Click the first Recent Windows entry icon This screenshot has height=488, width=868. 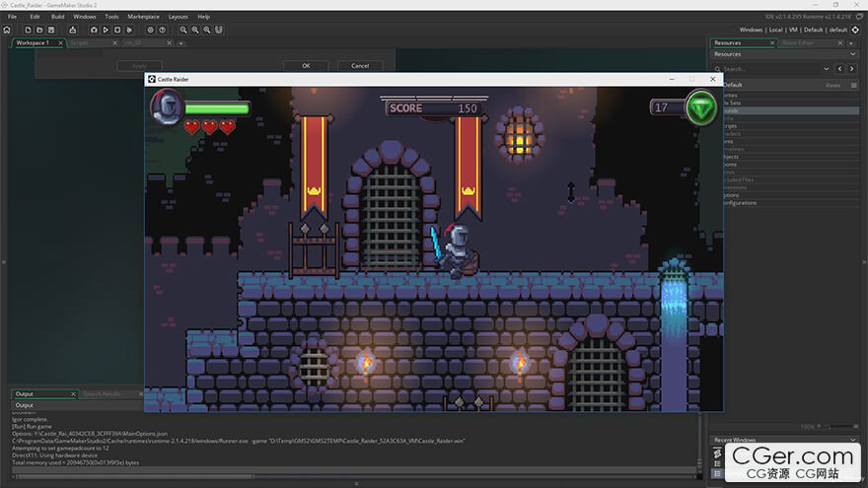coord(717,453)
